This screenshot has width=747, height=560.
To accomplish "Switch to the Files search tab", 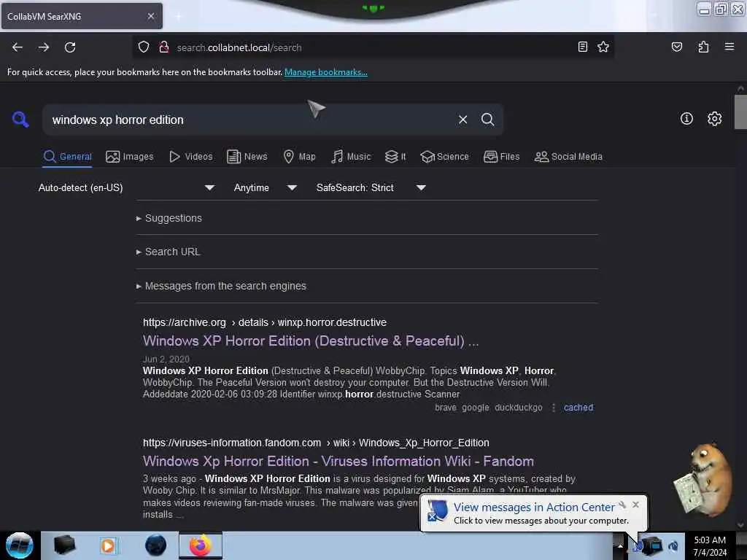I will (x=502, y=157).
